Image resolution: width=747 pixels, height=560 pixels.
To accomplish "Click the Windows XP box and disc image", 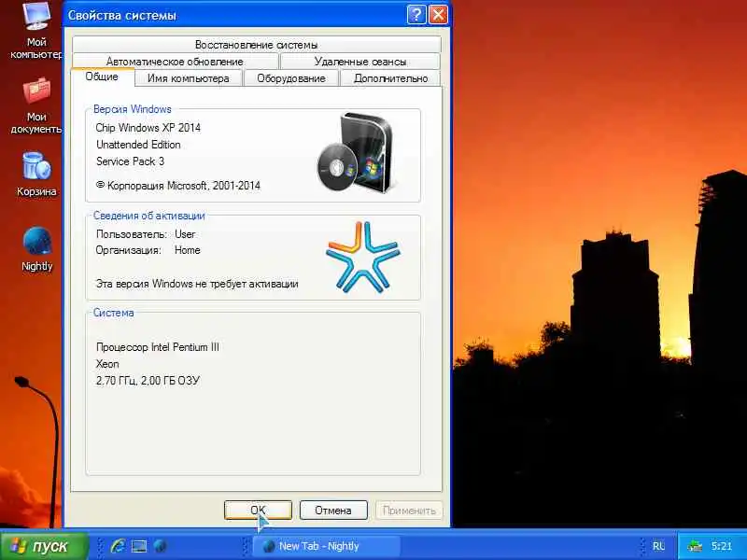I will click(x=355, y=153).
